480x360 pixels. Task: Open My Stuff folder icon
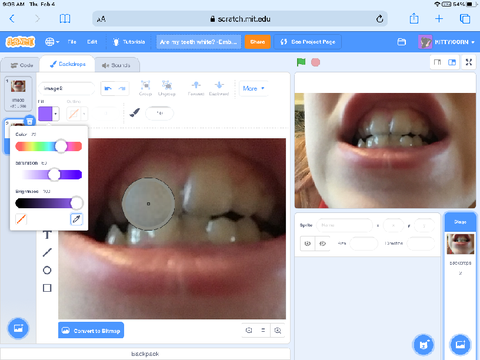tap(402, 42)
